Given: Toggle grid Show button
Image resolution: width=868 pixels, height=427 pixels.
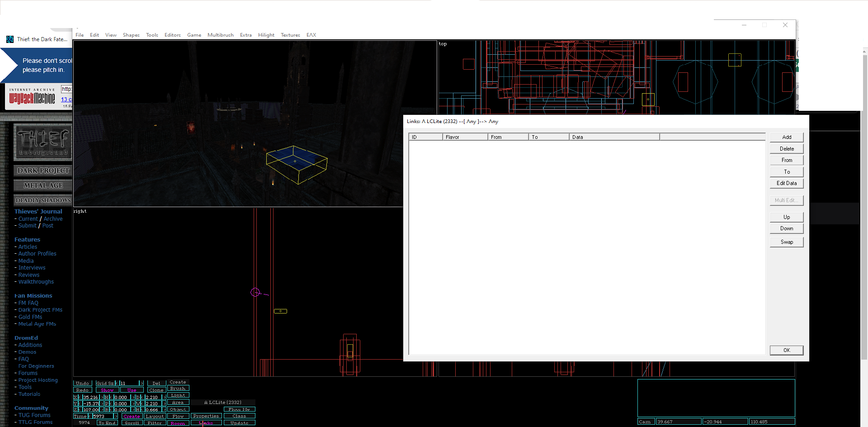Looking at the screenshot, I should click(x=107, y=390).
